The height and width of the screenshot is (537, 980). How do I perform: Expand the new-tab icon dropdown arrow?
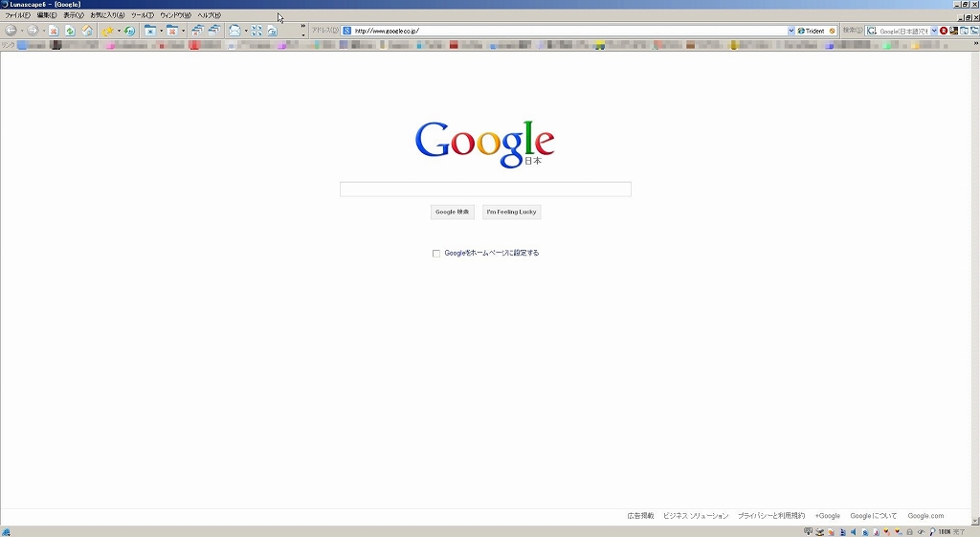click(x=161, y=31)
